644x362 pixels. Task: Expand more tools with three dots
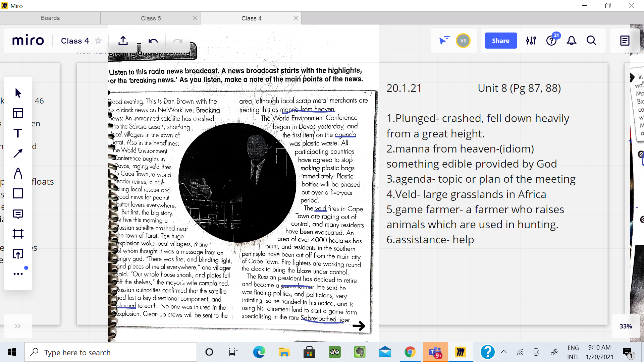18,274
